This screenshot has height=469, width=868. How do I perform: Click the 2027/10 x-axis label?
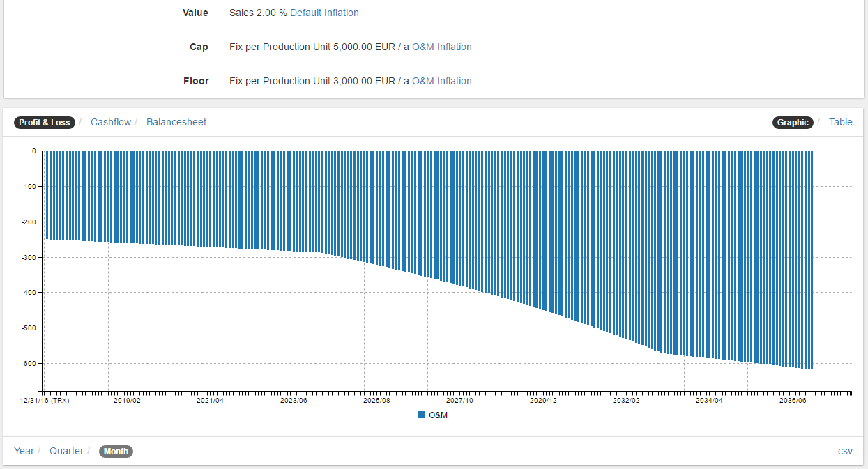point(459,401)
